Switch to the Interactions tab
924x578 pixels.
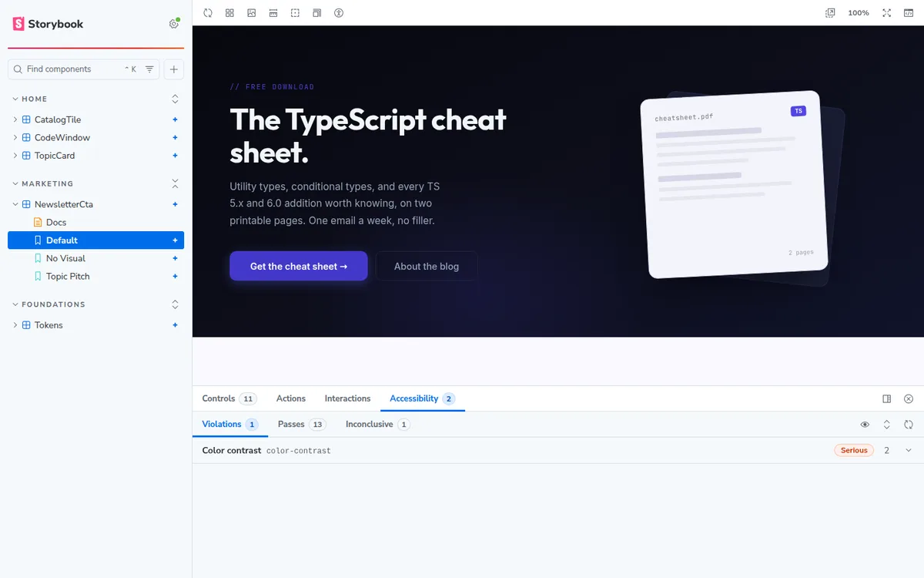(347, 398)
